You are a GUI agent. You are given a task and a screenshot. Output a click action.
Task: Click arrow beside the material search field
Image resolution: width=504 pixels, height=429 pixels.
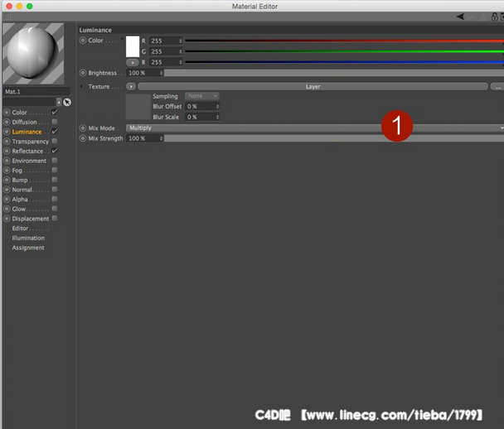coord(59,102)
